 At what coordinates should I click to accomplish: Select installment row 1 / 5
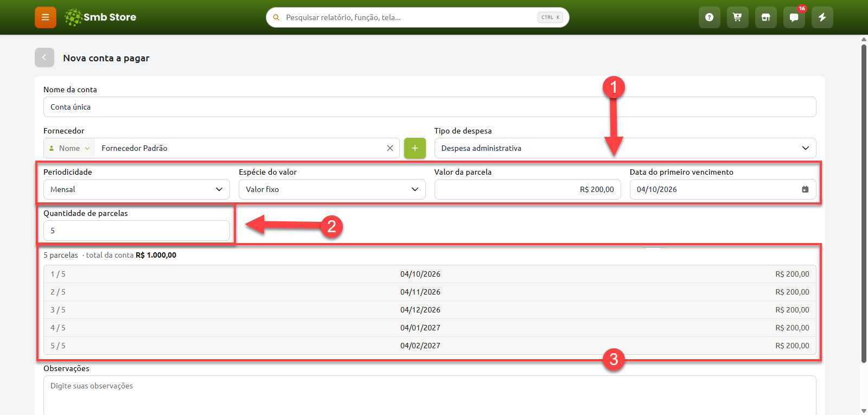(x=430, y=274)
